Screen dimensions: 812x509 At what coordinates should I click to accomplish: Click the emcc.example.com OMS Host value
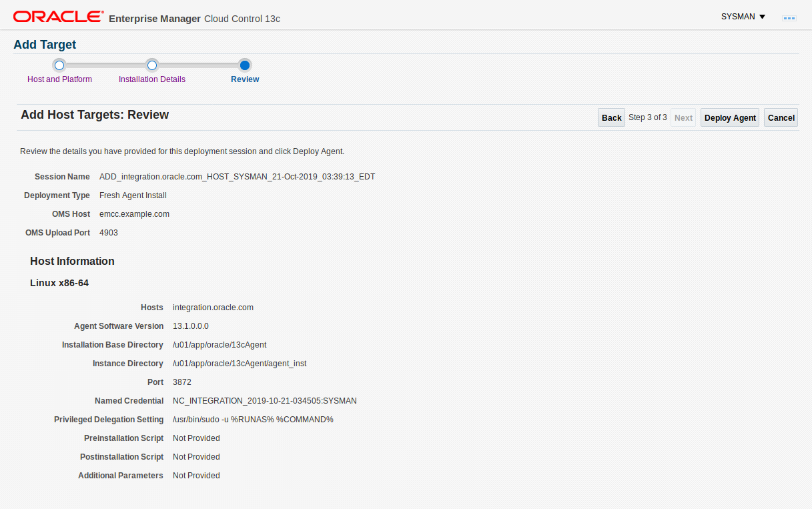(x=134, y=214)
